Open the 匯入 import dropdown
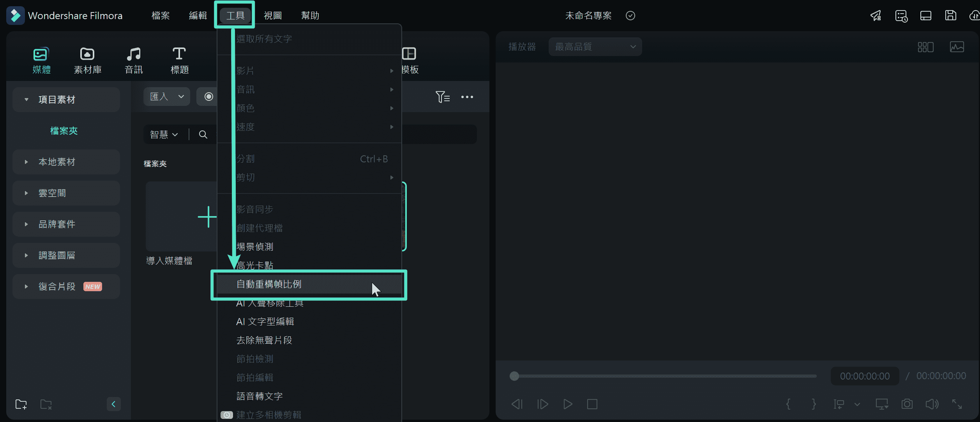This screenshot has width=980, height=422. pos(167,97)
